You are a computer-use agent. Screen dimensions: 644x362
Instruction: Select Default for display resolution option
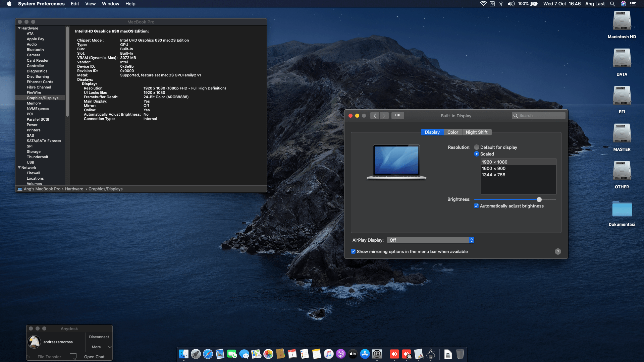click(x=477, y=147)
